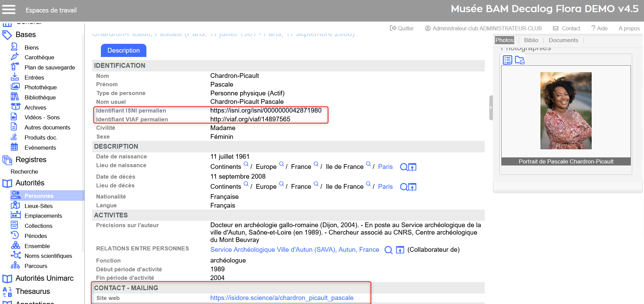
Task: Click search icon after Paris in Lieu de naissance
Action: [x=403, y=167]
